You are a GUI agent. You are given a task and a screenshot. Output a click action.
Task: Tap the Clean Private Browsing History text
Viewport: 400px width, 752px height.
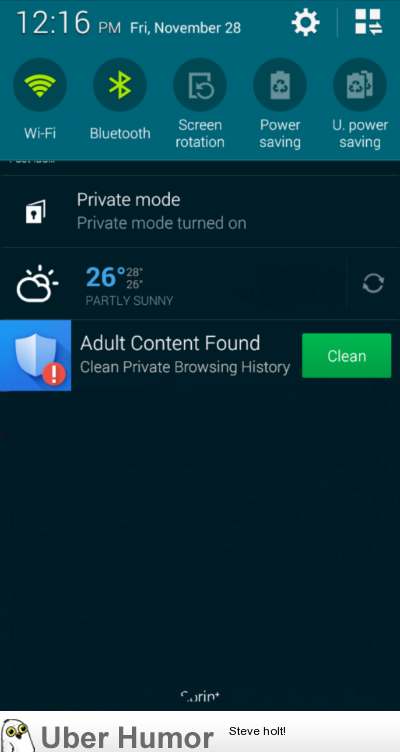[x=185, y=367]
